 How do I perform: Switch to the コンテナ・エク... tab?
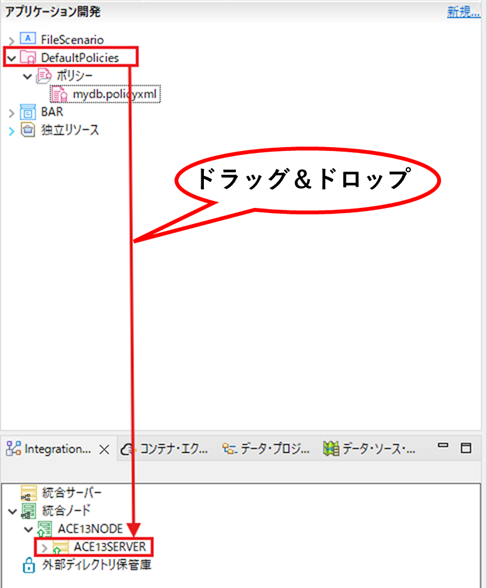[174, 449]
